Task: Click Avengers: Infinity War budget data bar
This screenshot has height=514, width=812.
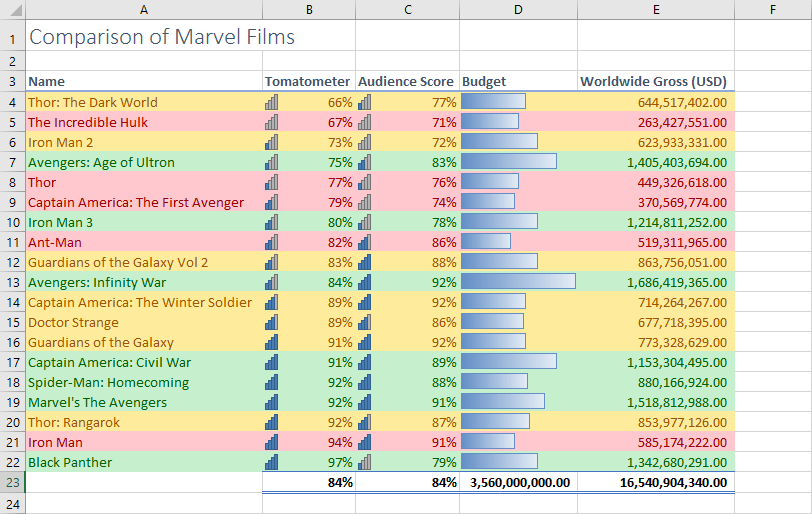Action: point(518,281)
